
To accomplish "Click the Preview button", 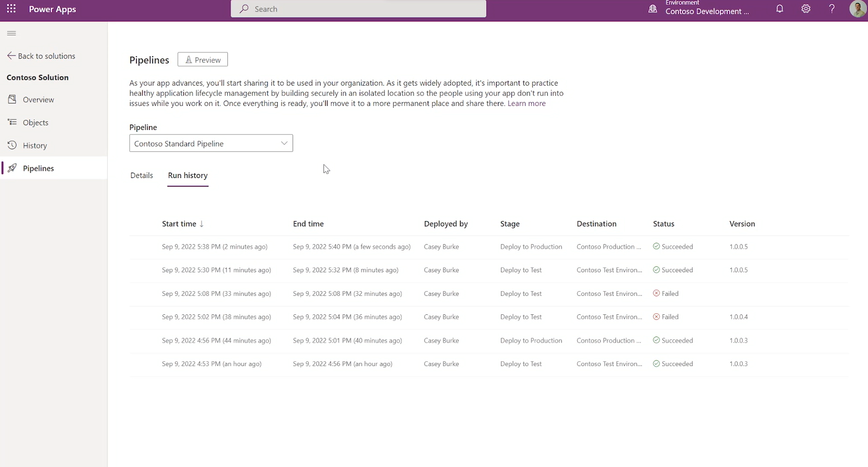I will tap(203, 59).
